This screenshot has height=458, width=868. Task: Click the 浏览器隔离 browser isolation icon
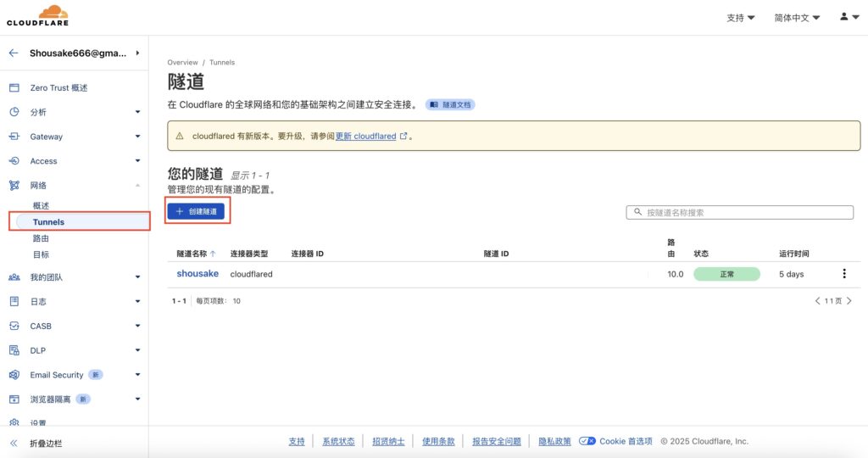(14, 399)
